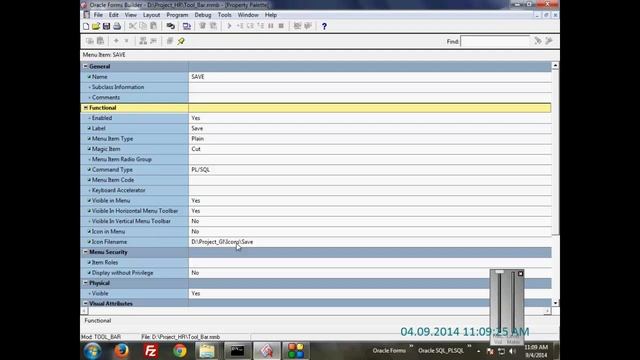The image size is (640, 360).
Task: Collapse the Menu Security property group
Action: pos(85,252)
